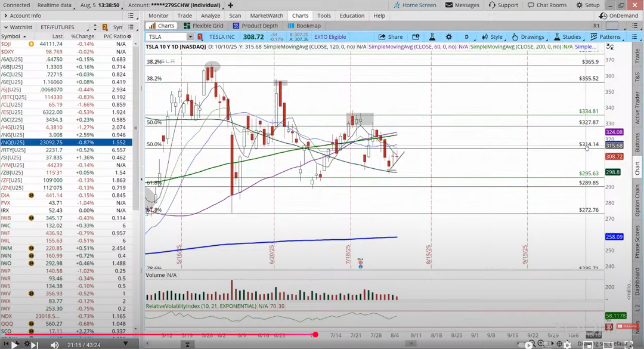Open the chart toolbar list menu icon
Viewport: 644px width, 349px height.
coord(634,36)
